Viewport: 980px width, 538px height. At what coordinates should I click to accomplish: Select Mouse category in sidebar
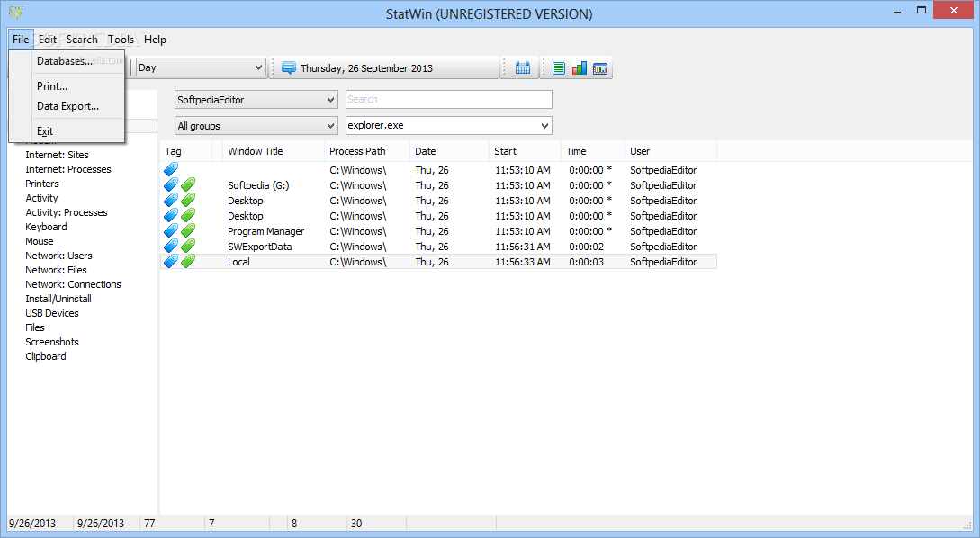pyautogui.click(x=40, y=241)
